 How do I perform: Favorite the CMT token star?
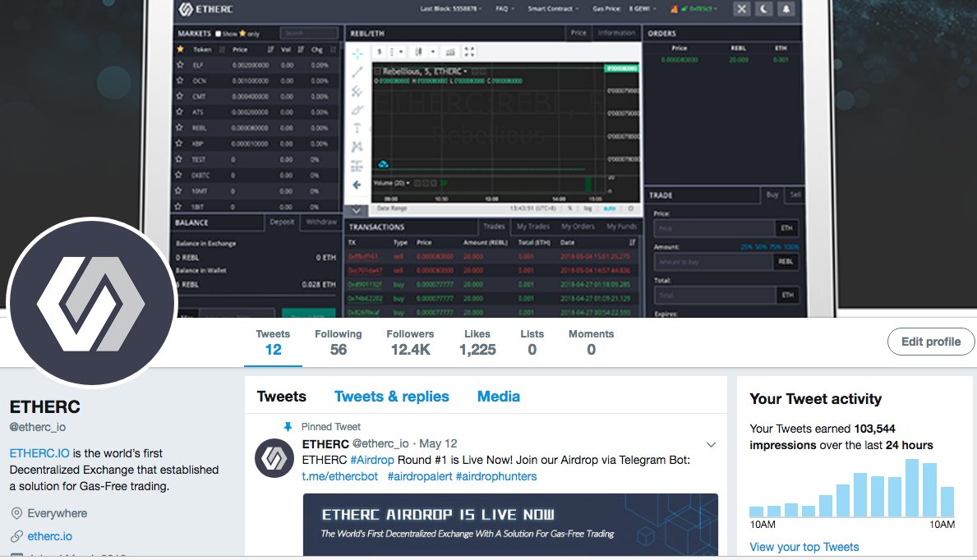(180, 96)
